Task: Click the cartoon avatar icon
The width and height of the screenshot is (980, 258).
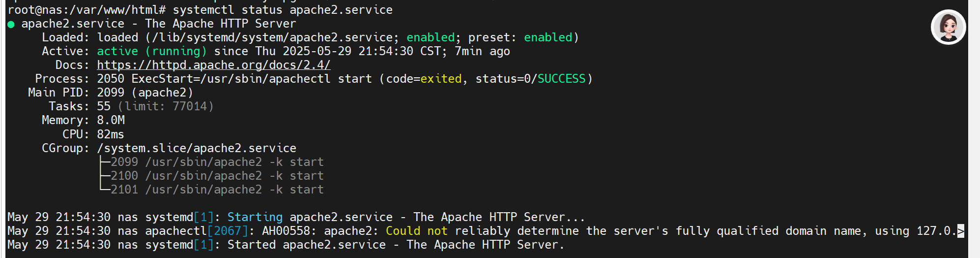Action: [x=948, y=27]
